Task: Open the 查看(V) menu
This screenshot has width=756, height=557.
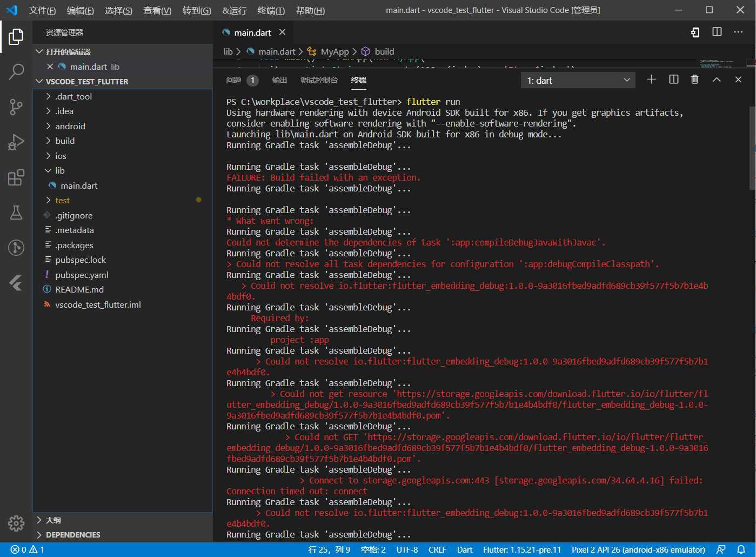Action: 157,10
